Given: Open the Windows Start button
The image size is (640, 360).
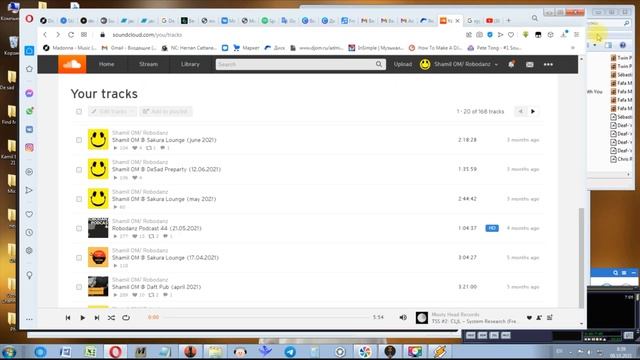Looking at the screenshot, I should [9, 351].
